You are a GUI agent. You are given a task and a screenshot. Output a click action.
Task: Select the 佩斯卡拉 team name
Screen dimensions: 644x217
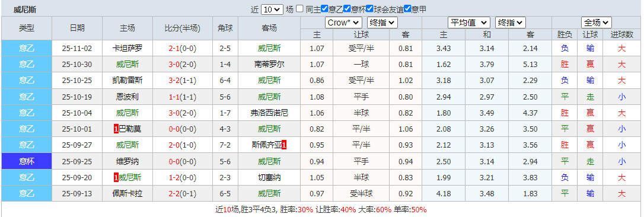[x=127, y=193]
